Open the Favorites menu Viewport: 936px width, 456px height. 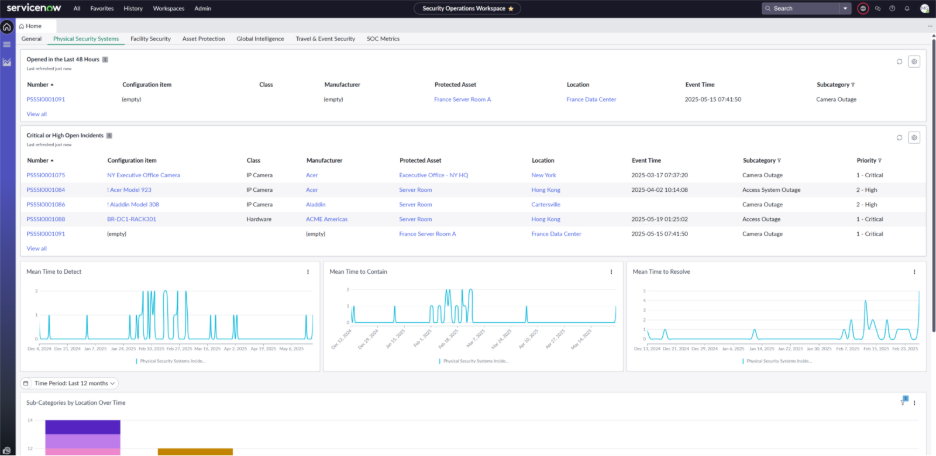coord(102,8)
